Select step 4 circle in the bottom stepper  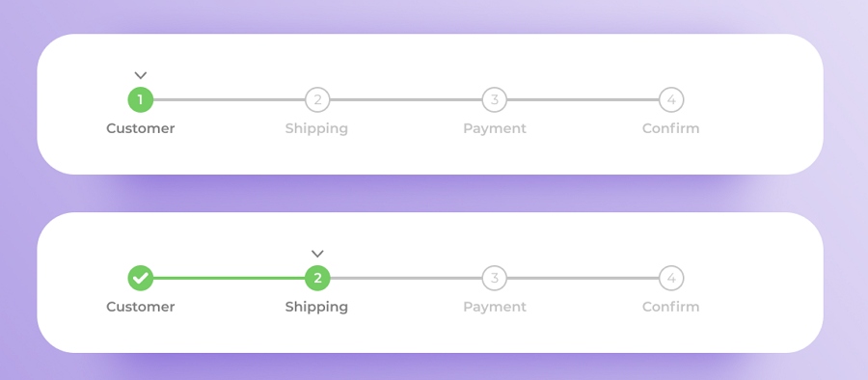coord(671,278)
